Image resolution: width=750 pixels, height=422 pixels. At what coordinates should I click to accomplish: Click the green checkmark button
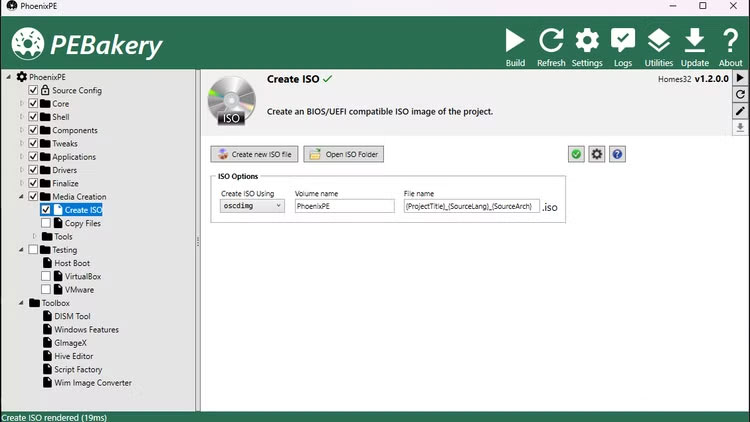click(576, 154)
